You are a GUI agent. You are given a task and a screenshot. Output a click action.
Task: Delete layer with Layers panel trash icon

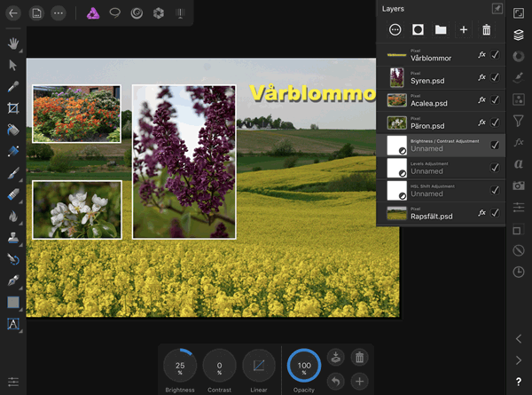coord(486,30)
